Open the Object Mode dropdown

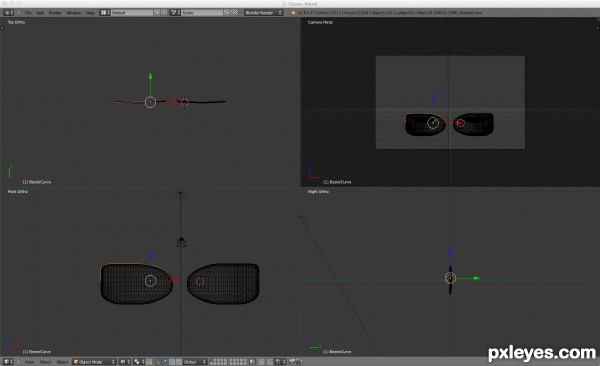[x=94, y=362]
